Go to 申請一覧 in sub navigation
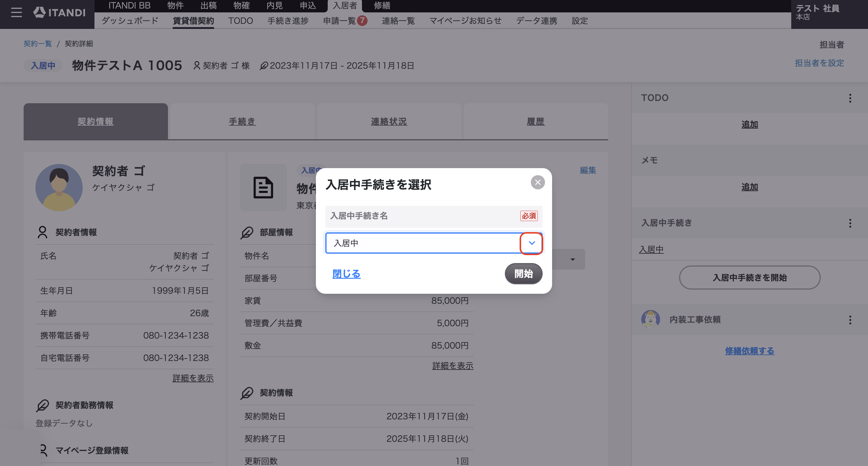 point(340,21)
